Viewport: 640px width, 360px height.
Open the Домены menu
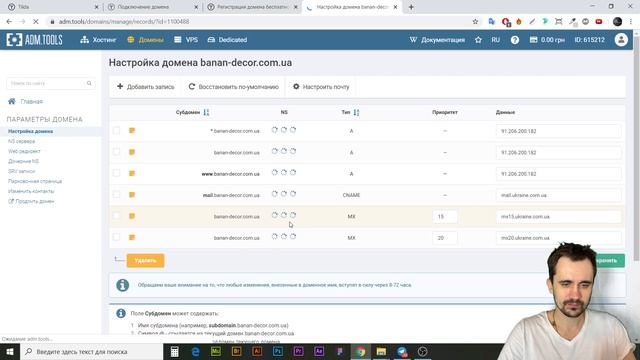[145, 40]
